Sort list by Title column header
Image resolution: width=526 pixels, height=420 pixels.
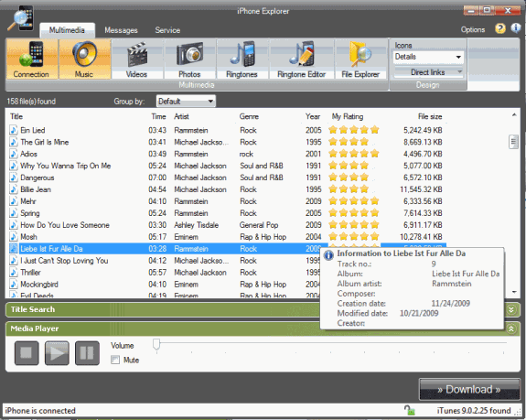point(16,116)
